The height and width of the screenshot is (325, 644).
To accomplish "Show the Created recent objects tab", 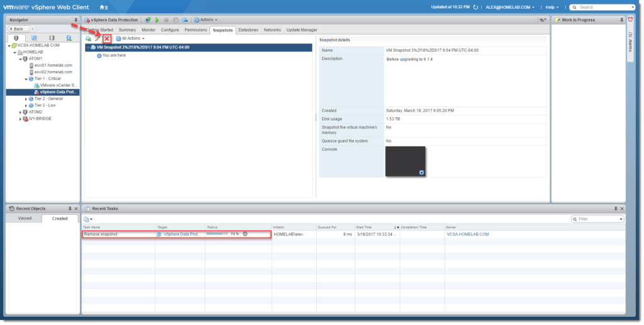I will tap(60, 219).
